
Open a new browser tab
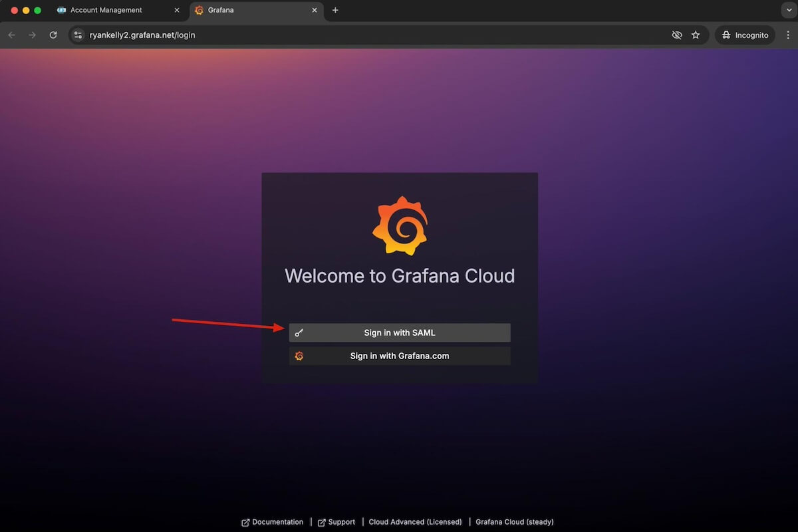335,10
